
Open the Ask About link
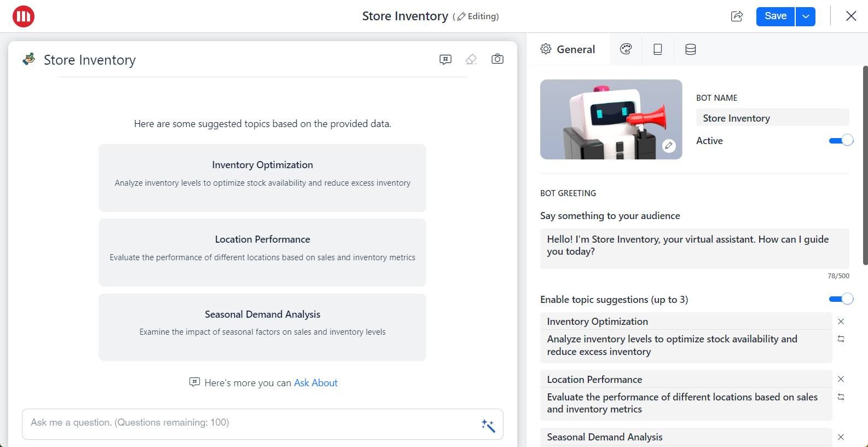point(316,383)
